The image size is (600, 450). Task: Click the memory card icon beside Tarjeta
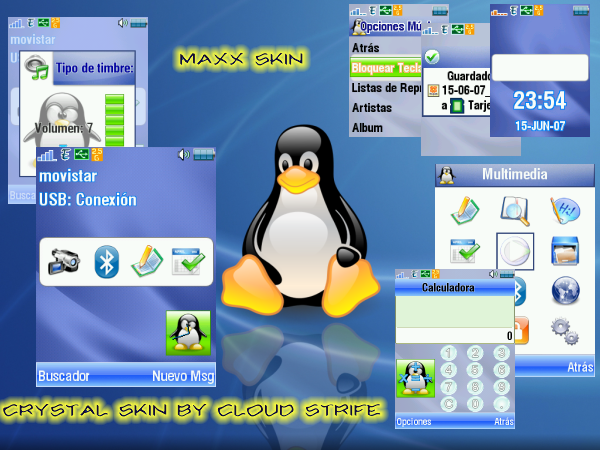click(x=457, y=106)
